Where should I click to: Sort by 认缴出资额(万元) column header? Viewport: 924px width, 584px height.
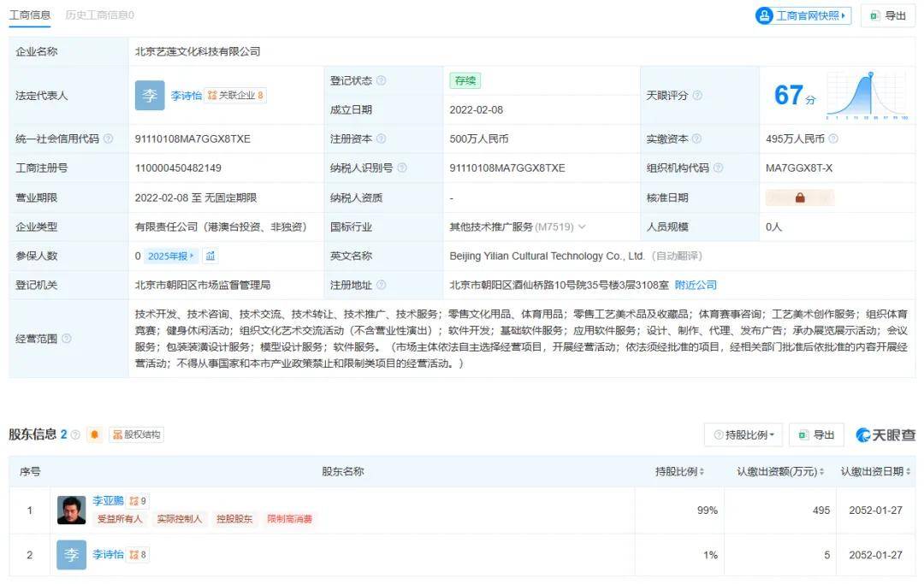point(780,471)
